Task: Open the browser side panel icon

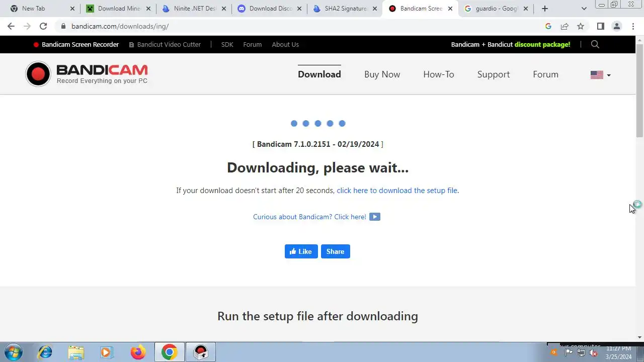Action: coord(600,26)
